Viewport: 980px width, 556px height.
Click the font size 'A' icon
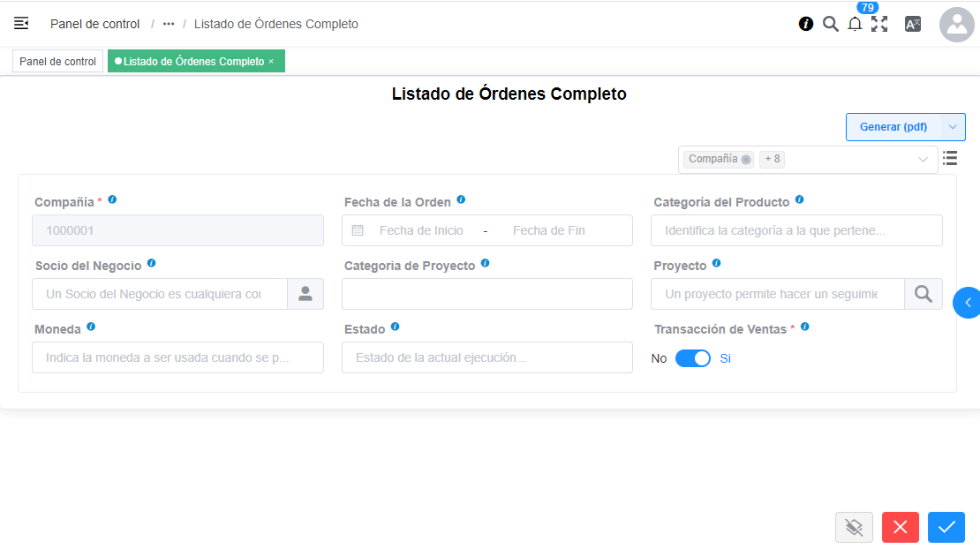[x=913, y=24]
